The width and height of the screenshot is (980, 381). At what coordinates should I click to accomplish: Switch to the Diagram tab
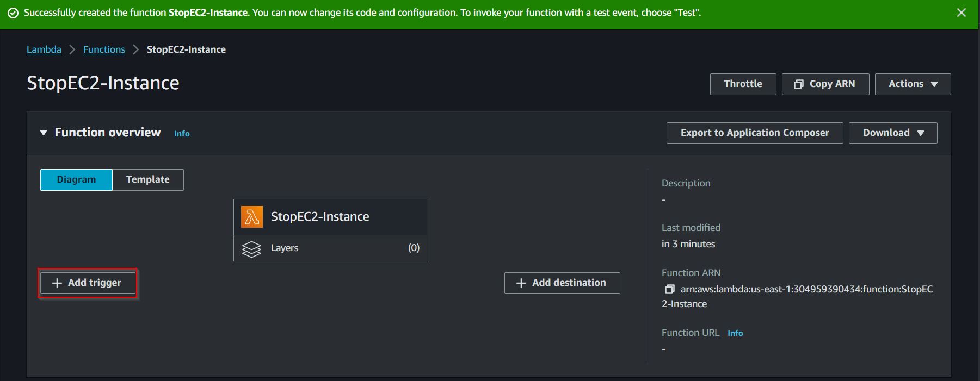click(x=76, y=180)
